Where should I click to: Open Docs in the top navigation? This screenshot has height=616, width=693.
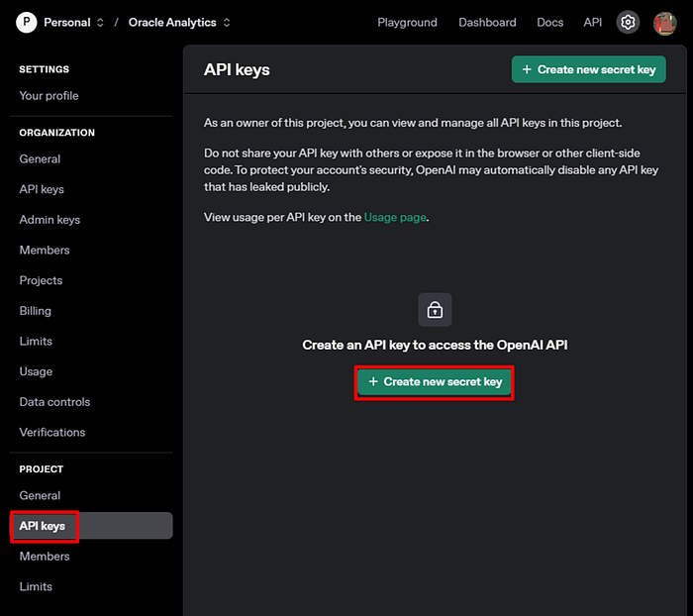pos(549,22)
